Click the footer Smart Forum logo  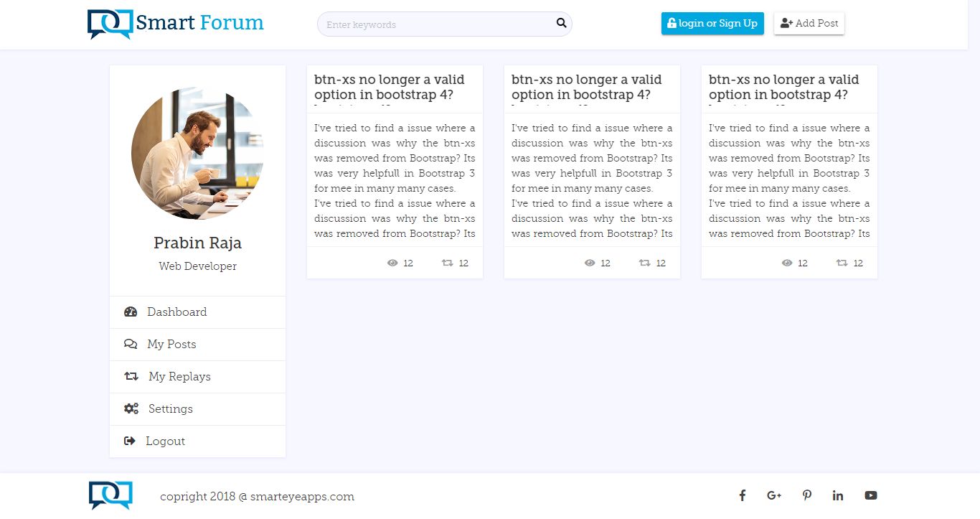click(x=110, y=495)
